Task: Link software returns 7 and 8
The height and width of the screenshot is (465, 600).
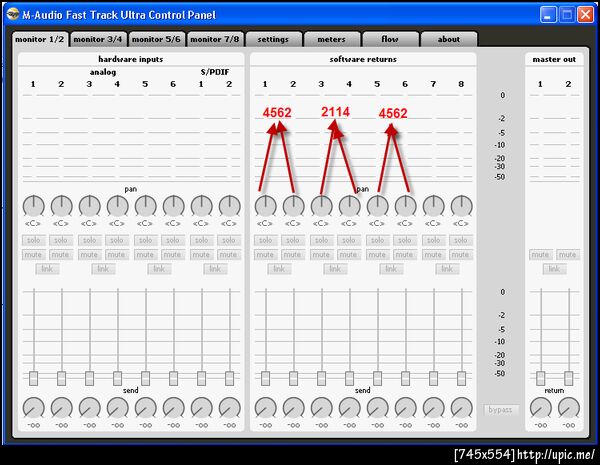Action: click(447, 269)
